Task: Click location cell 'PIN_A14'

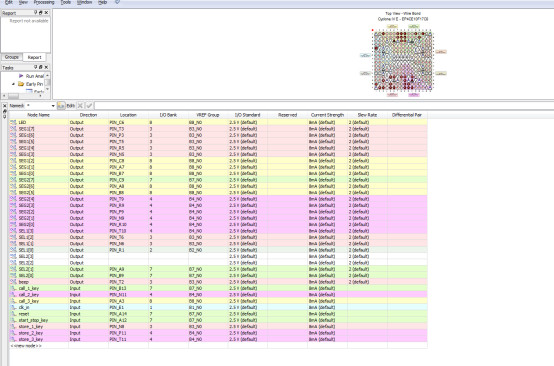Action: coord(128,314)
